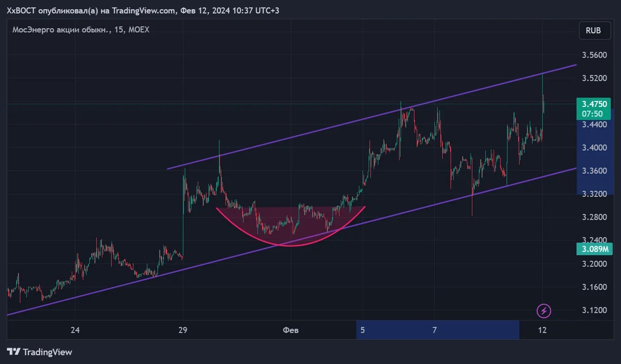Click the 3.4750 current price label
The height and width of the screenshot is (364, 621).
595,105
